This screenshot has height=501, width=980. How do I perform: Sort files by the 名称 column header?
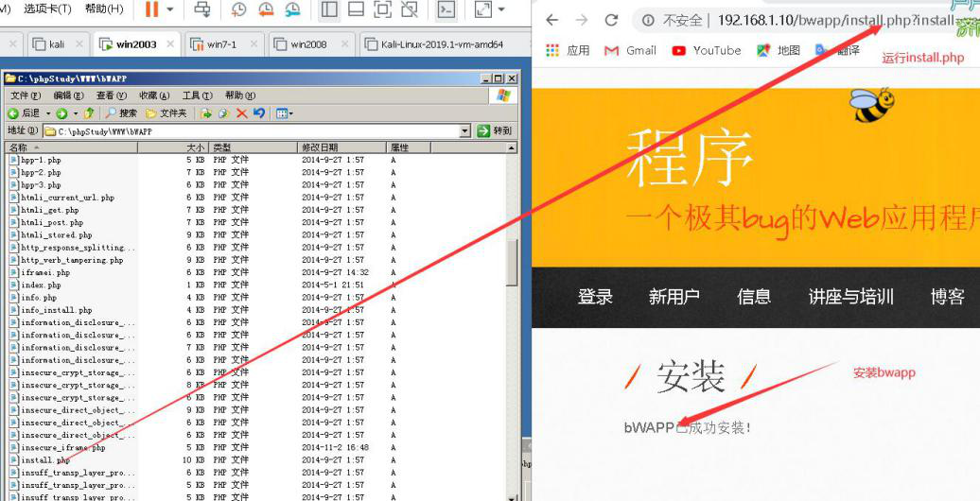(x=71, y=147)
